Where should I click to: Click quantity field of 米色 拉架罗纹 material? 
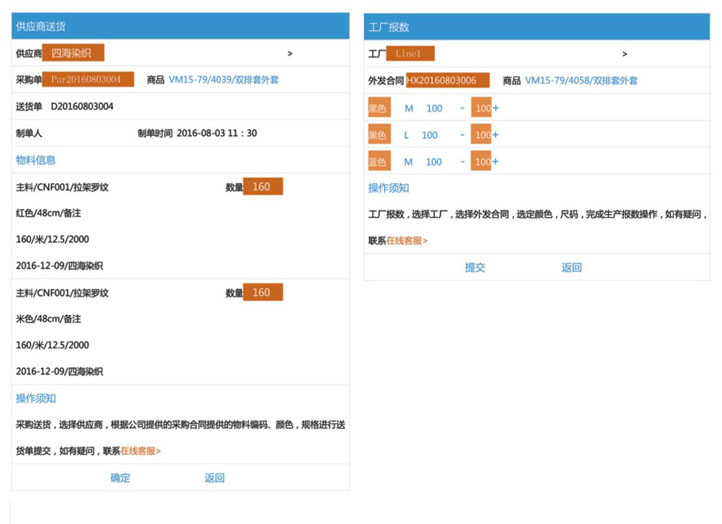(263, 292)
